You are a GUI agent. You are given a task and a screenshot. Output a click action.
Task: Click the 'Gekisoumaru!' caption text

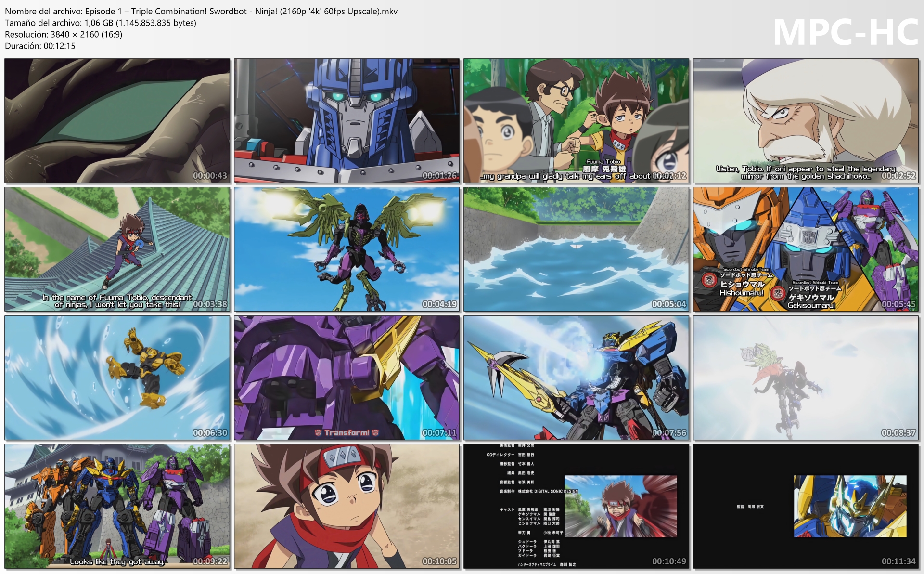811,305
